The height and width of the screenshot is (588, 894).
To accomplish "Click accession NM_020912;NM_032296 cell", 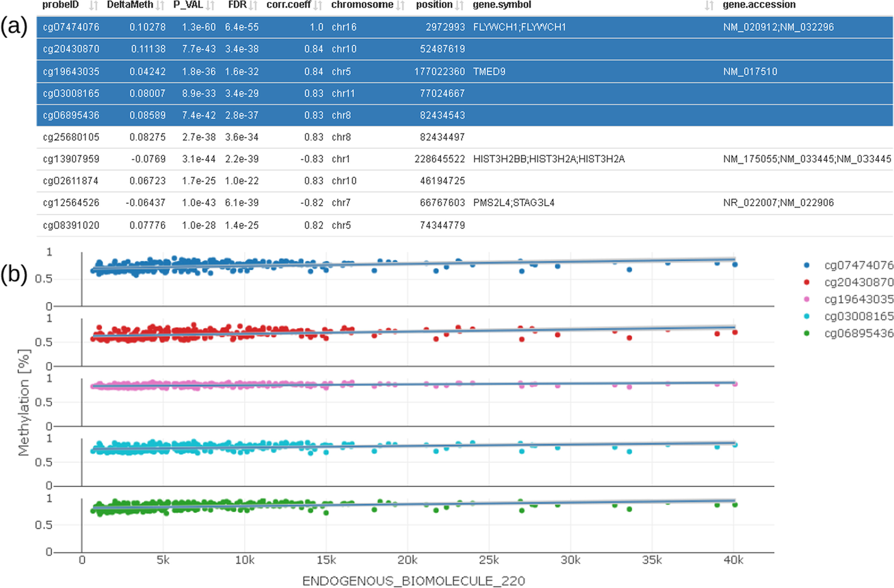I will pyautogui.click(x=779, y=27).
